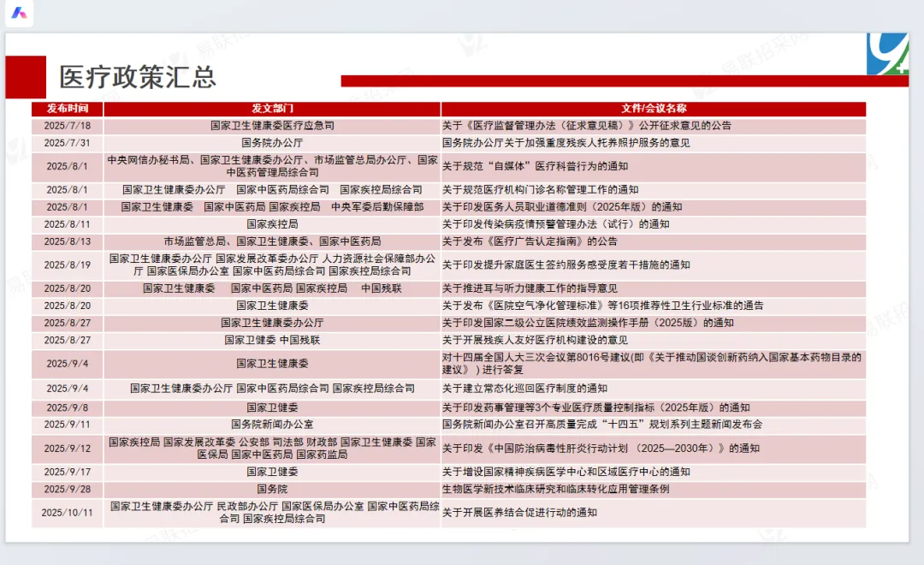Image resolution: width=924 pixels, height=565 pixels.
Task: Click department cell 国家卫健委 中国残联
Action: point(272,341)
